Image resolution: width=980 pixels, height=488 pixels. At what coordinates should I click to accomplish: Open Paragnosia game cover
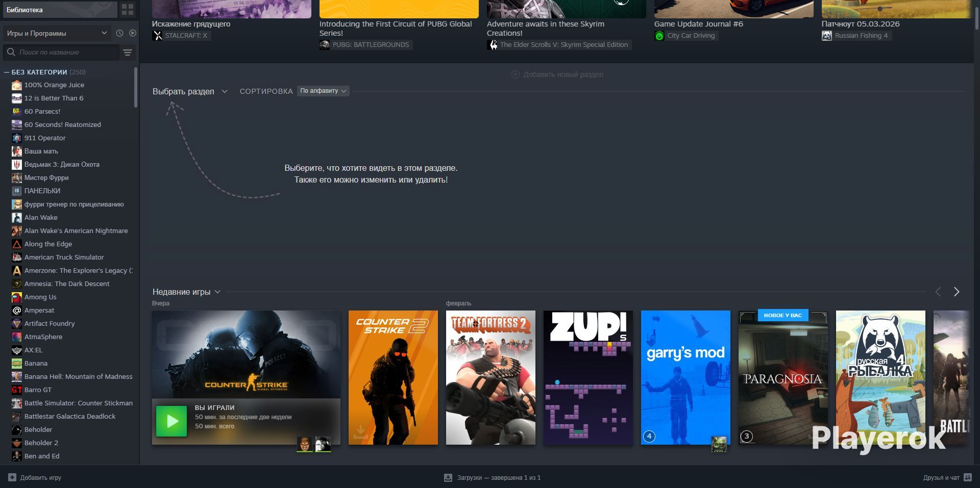pos(783,377)
